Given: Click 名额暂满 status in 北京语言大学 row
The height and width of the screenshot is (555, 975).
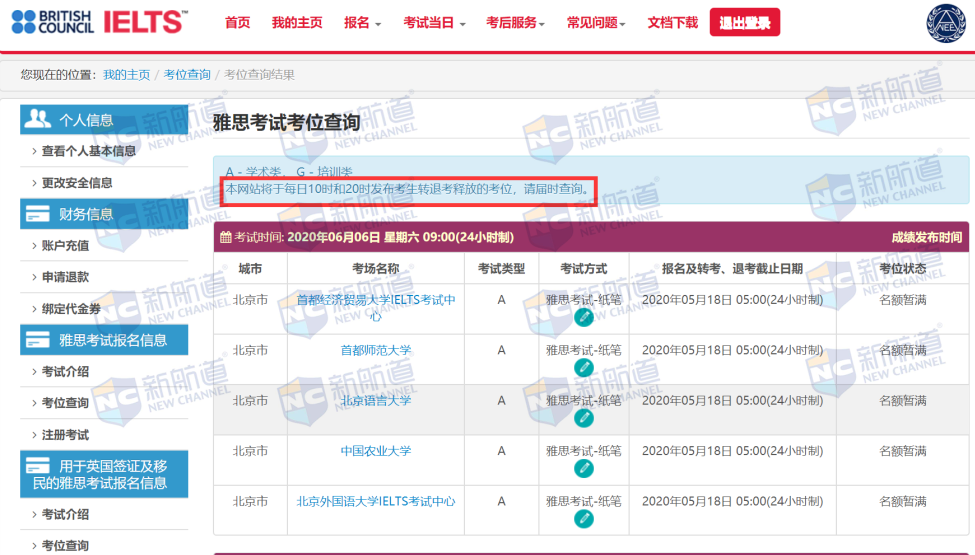Looking at the screenshot, I should [x=903, y=401].
